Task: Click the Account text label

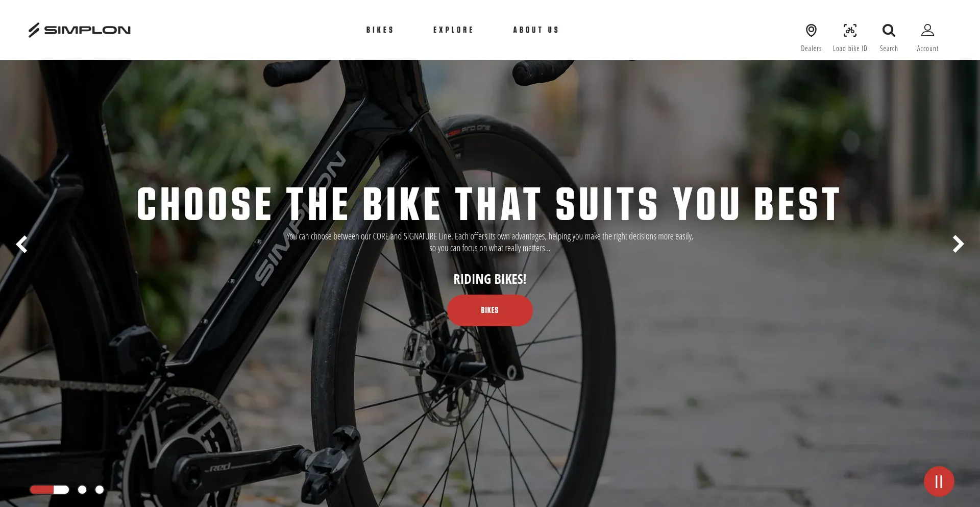Action: (x=927, y=49)
